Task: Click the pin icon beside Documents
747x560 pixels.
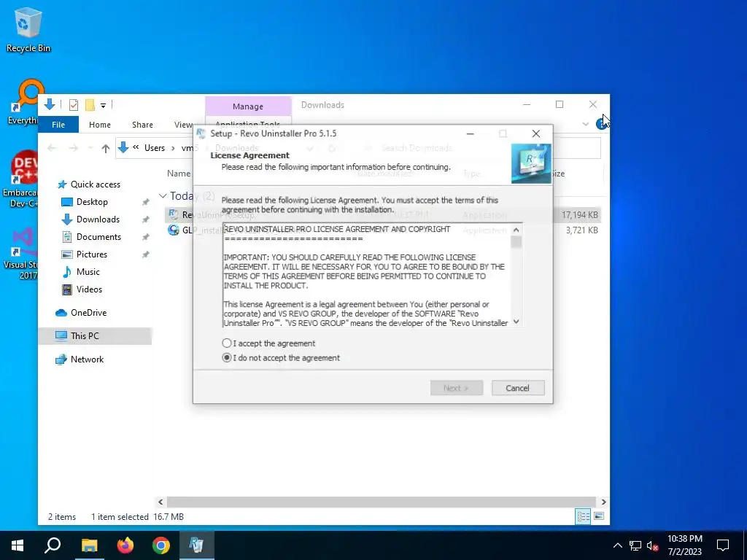Action: coord(145,237)
